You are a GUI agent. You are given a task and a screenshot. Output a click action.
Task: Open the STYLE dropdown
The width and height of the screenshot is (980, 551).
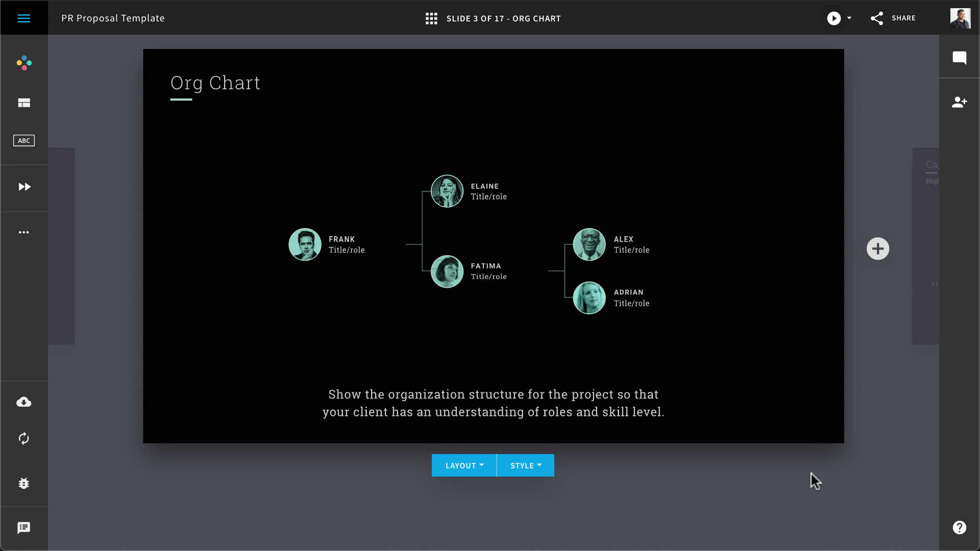coord(525,465)
